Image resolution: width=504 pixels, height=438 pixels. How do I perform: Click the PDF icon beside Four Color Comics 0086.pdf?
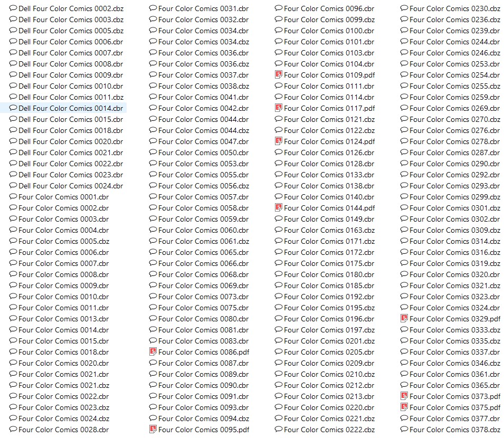153,352
